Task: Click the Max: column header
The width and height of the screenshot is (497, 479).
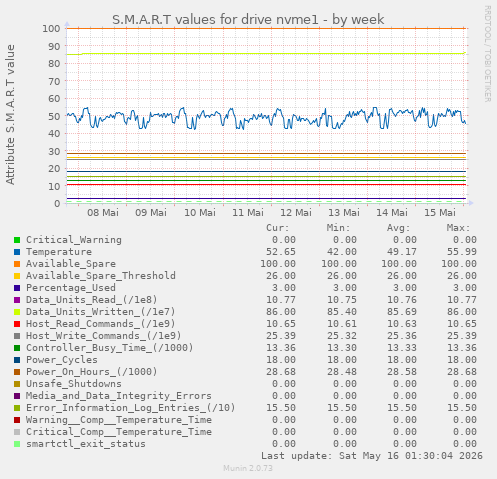Action: [x=458, y=228]
